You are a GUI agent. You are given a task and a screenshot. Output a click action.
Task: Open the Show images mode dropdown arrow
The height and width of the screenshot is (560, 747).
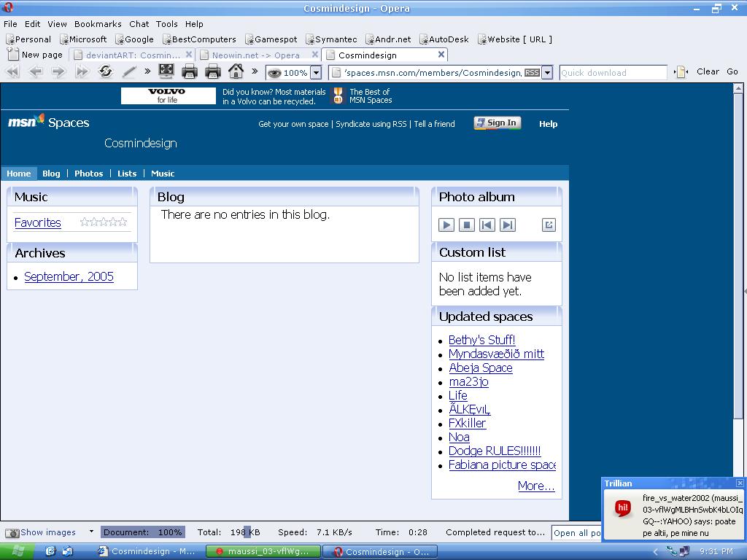91,531
